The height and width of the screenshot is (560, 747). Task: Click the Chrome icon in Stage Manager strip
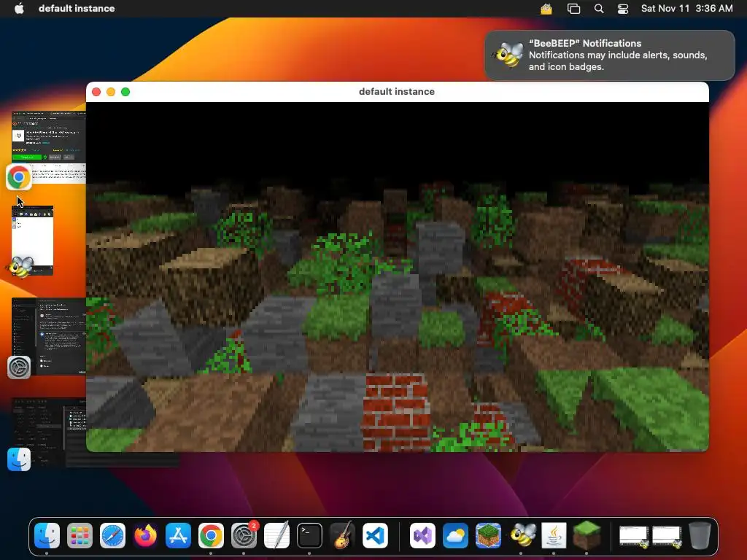pyautogui.click(x=18, y=177)
